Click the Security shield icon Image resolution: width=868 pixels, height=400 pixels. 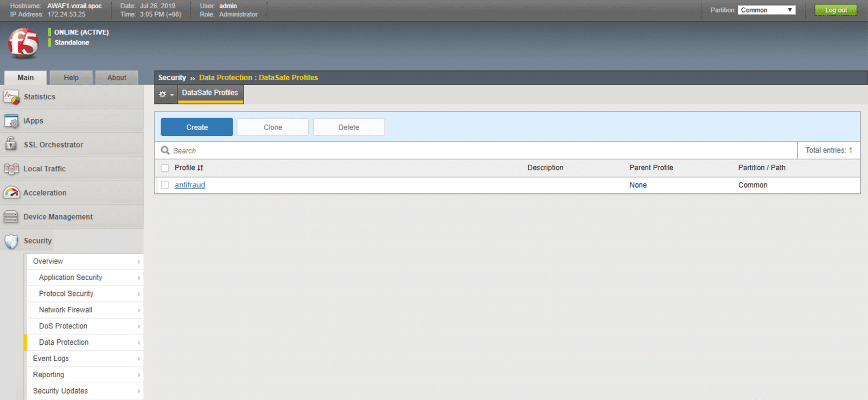[x=11, y=241]
